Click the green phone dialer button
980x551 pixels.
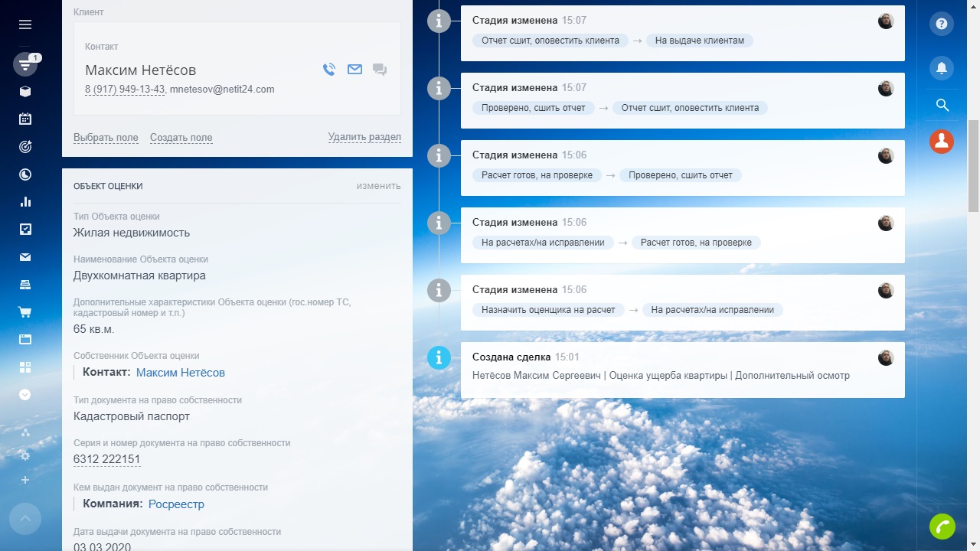tap(942, 527)
